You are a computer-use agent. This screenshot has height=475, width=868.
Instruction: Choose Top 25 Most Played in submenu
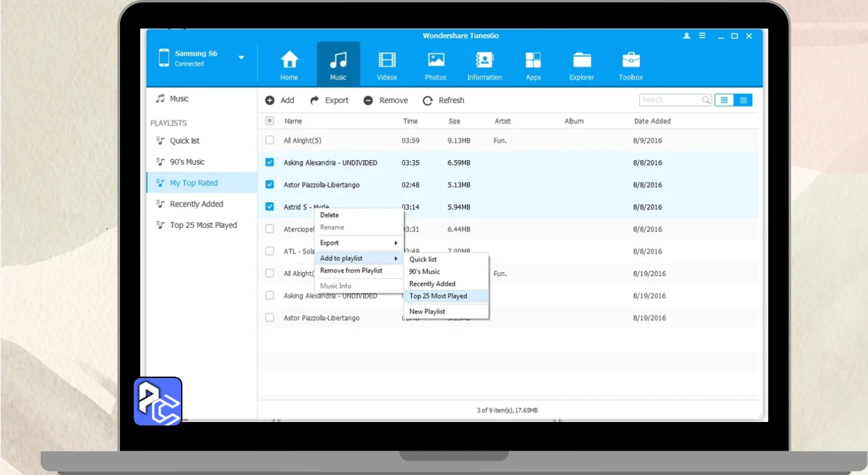(x=438, y=296)
